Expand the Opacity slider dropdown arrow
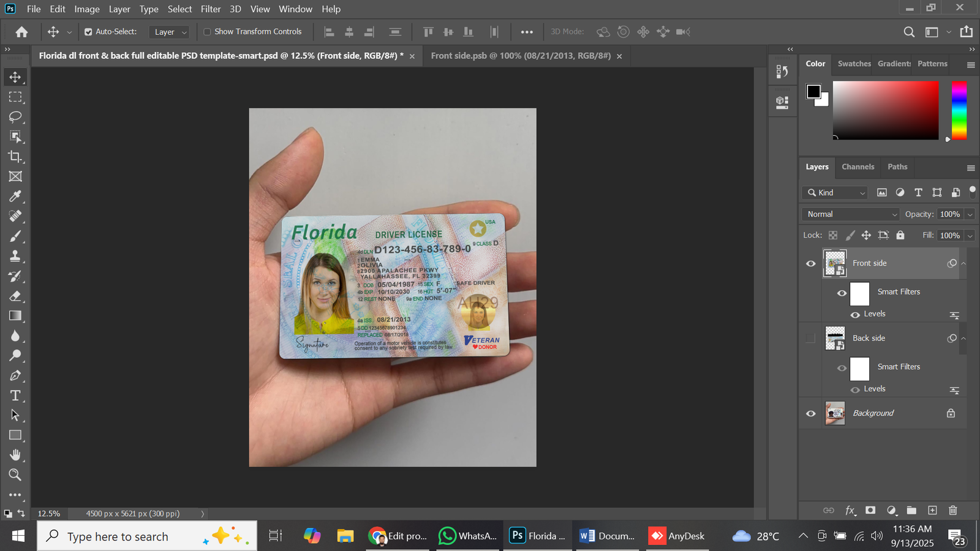 click(x=970, y=214)
